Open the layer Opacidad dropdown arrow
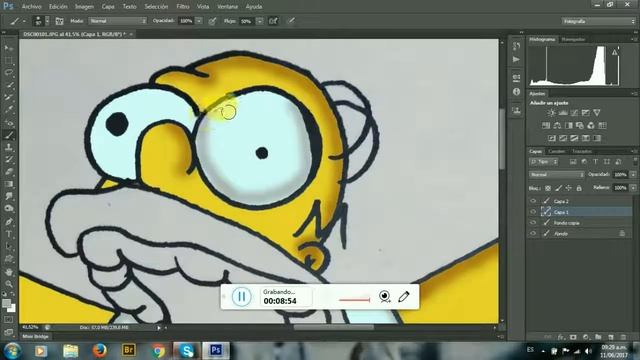Image resolution: width=640 pixels, height=360 pixels. [633, 175]
